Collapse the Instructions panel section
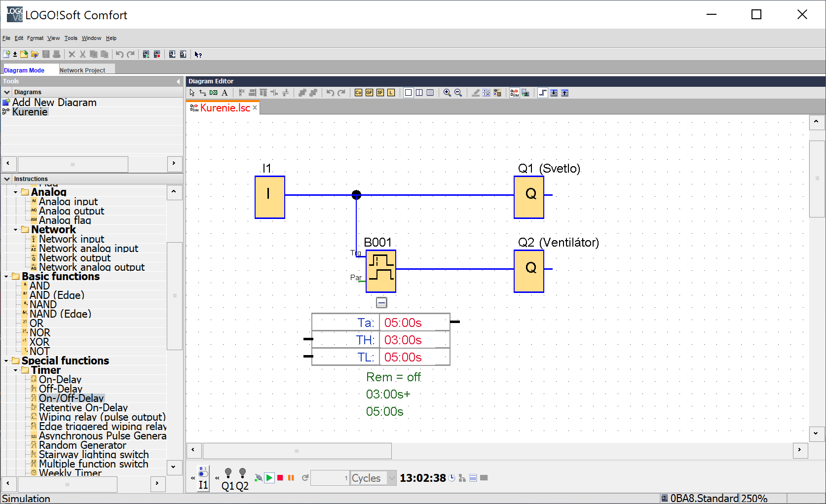Screen dimensions: 826x504 [7, 179]
